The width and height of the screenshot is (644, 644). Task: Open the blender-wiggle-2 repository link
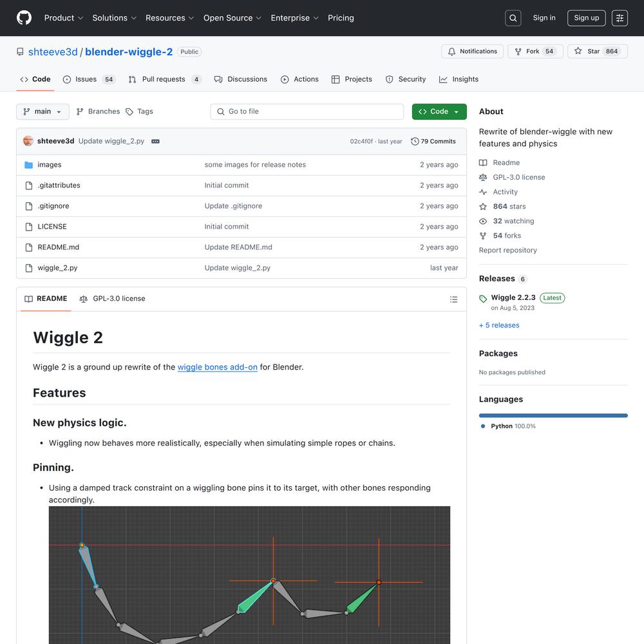(129, 52)
